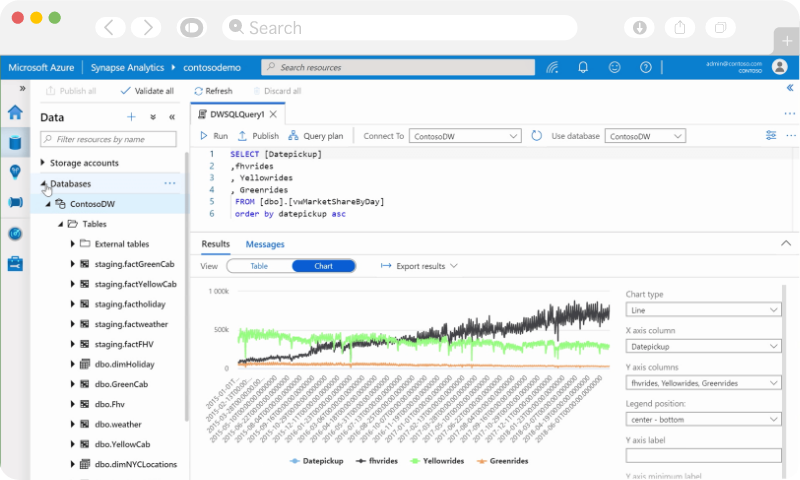The height and width of the screenshot is (480, 800).
Task: Open the Develop hub icon
Action: (15, 172)
